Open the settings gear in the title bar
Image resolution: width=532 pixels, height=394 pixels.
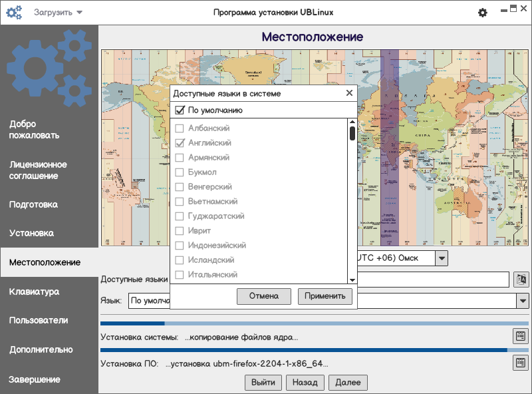click(483, 13)
